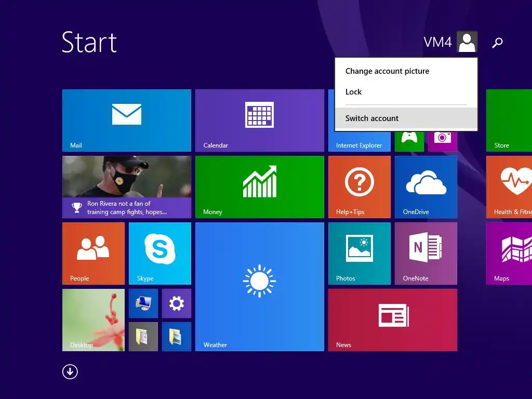Viewport: 532px width, 399px height.
Task: Launch the Skype tile
Action: (x=160, y=254)
